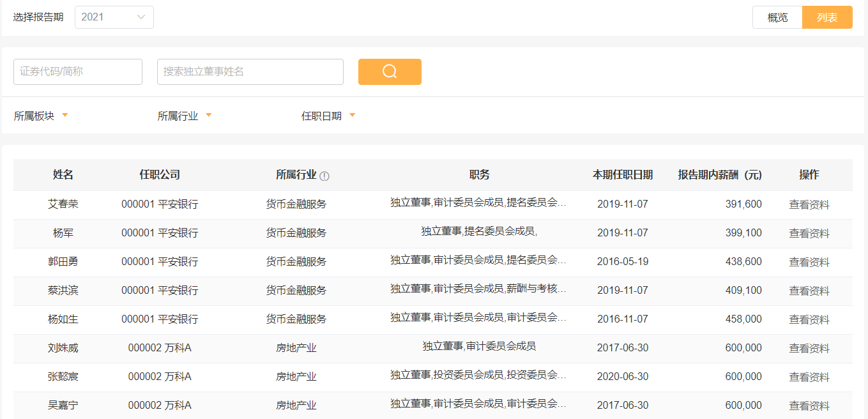The height and width of the screenshot is (419, 868).
Task: Click 查看资料 in 蔡洪滨's row
Action: coord(809,291)
